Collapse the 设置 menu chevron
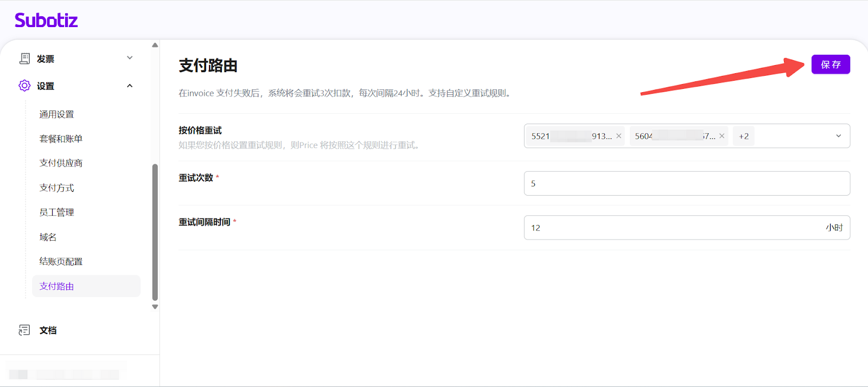 (x=130, y=86)
